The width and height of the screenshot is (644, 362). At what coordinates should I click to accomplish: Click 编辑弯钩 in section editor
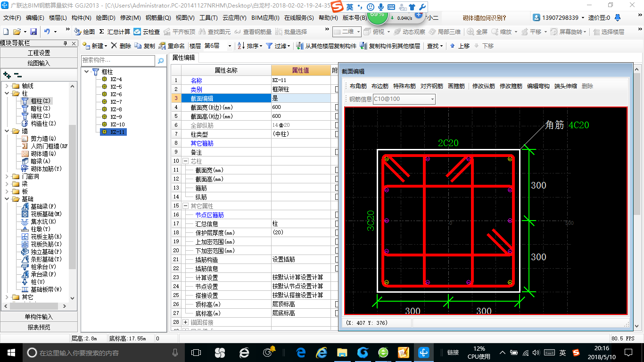(x=538, y=86)
